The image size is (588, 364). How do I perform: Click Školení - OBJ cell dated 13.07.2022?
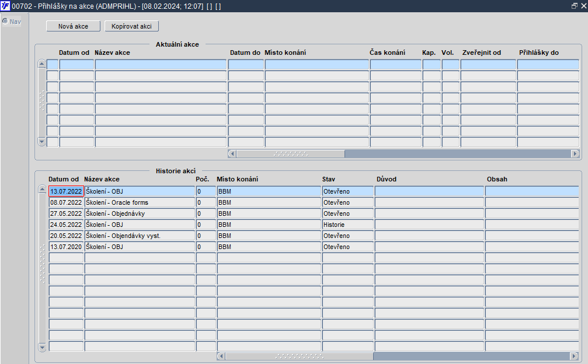point(140,191)
